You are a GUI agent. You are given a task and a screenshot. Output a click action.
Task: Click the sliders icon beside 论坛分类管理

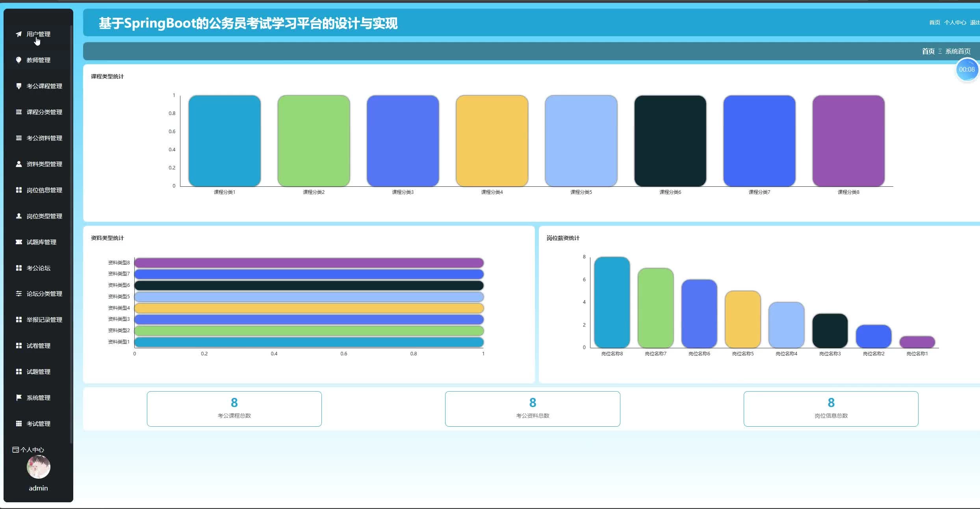tap(19, 294)
